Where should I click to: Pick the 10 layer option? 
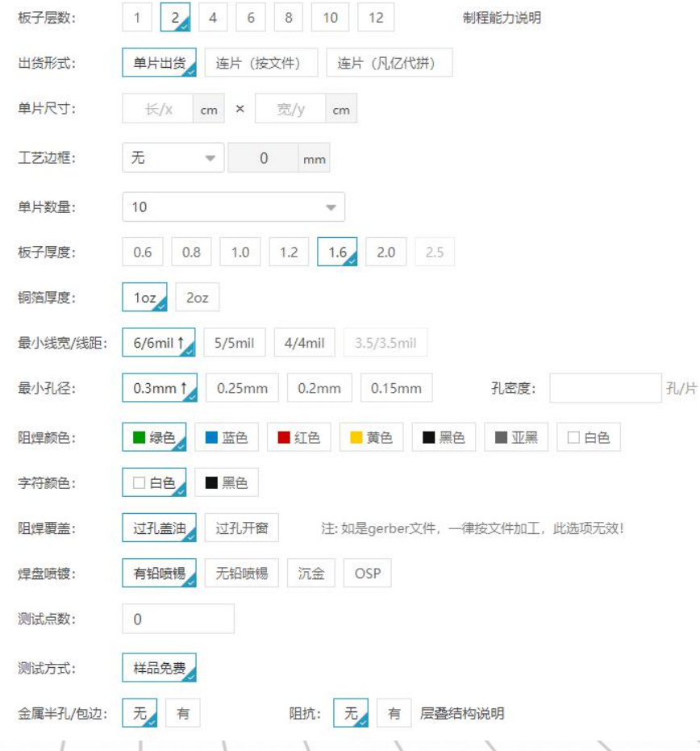click(330, 17)
